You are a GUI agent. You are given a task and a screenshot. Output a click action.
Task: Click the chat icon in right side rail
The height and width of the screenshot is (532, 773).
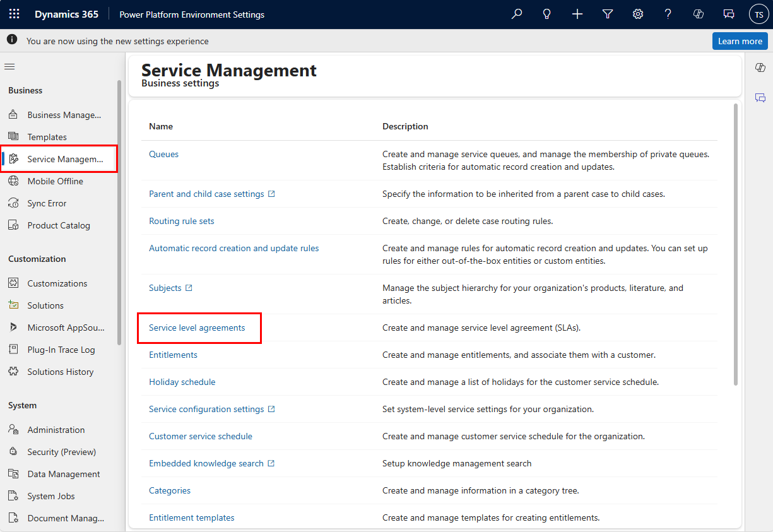coord(760,98)
